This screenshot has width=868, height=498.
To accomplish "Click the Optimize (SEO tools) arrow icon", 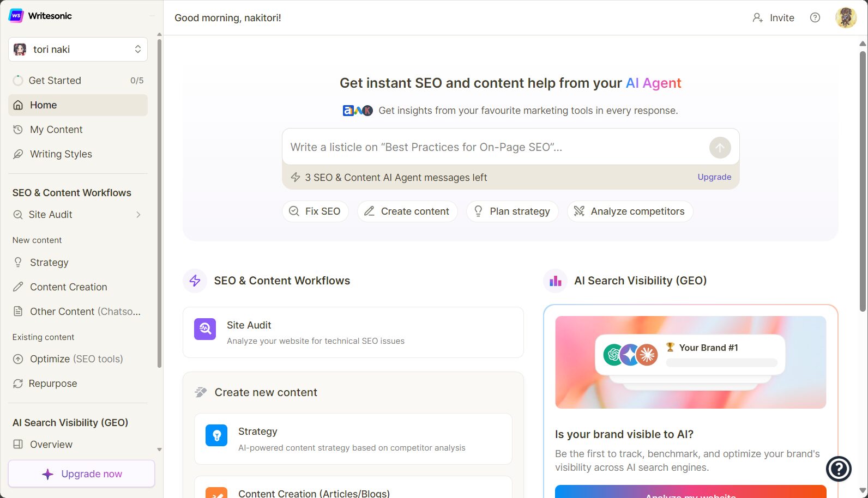I will pyautogui.click(x=18, y=359).
